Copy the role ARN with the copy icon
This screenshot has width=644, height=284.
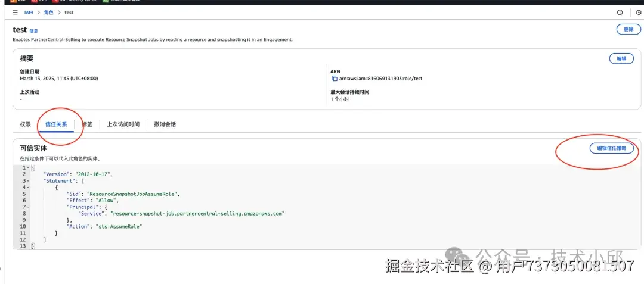335,78
